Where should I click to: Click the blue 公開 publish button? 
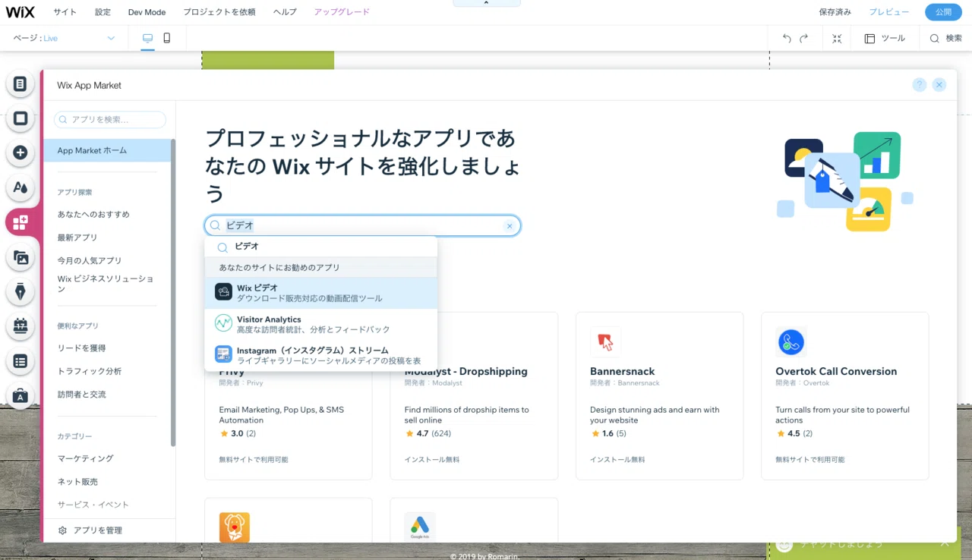point(943,12)
